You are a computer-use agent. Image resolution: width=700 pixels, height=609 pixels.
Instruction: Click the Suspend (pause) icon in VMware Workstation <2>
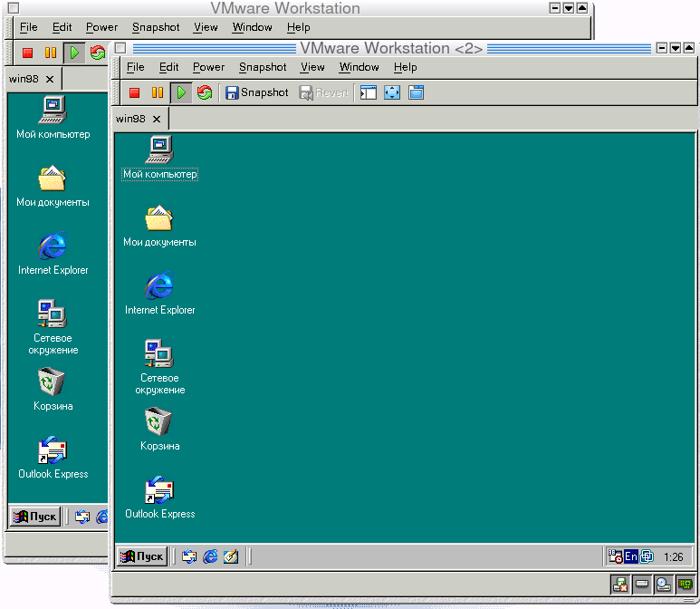158,92
